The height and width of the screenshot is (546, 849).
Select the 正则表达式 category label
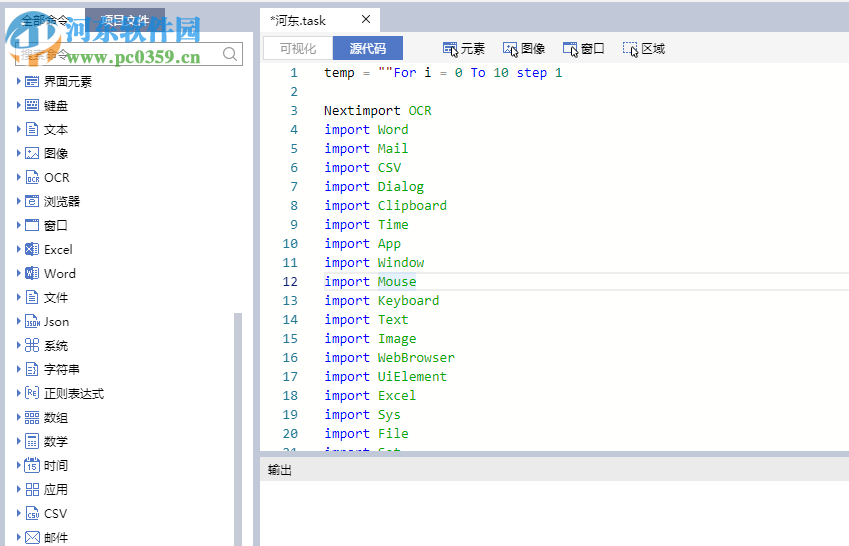pyautogui.click(x=74, y=393)
